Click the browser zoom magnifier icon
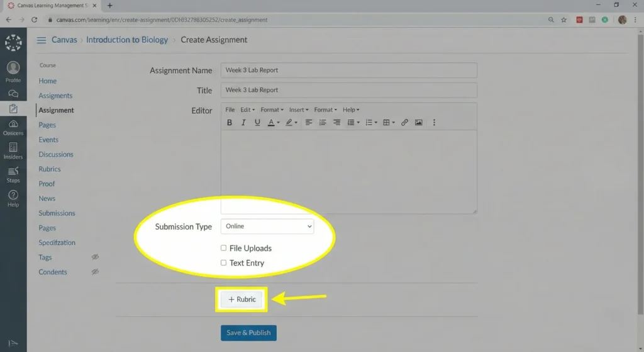The image size is (644, 352). click(x=551, y=20)
